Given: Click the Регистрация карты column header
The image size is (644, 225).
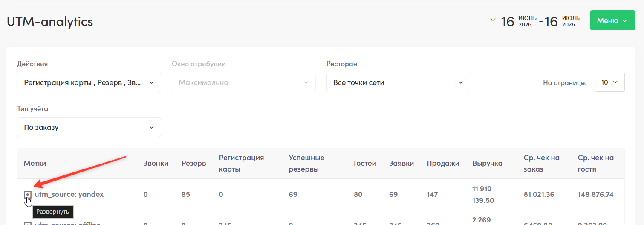Looking at the screenshot, I should click(241, 164).
